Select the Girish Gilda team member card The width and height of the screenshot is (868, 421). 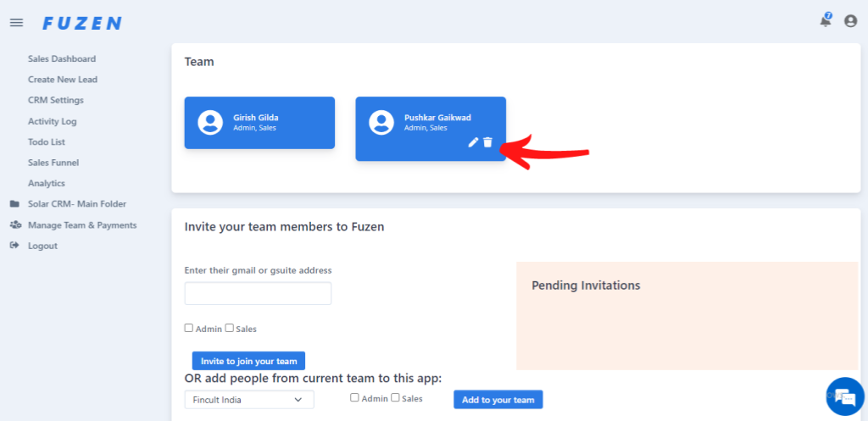(x=259, y=123)
